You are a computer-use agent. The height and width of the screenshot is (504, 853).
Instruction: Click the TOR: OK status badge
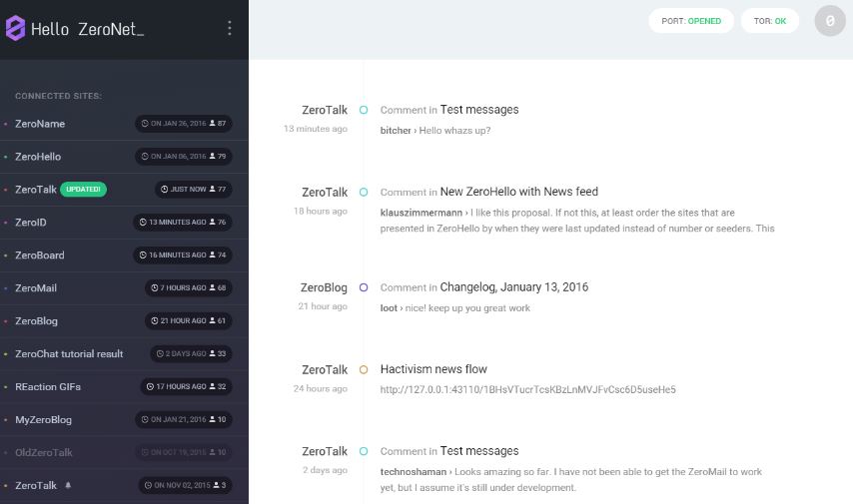click(770, 21)
